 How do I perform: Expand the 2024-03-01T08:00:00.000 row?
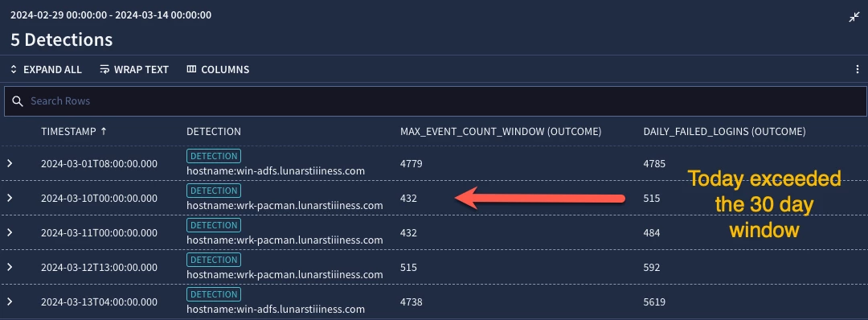(10, 163)
